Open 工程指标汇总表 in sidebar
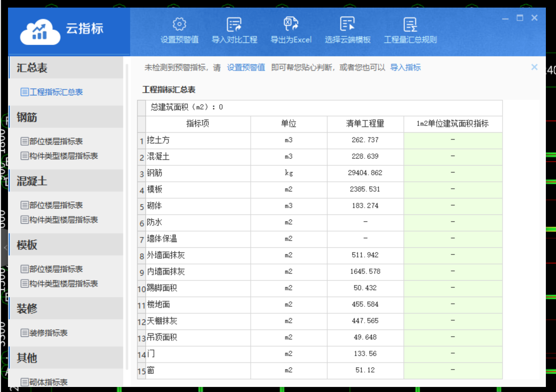 [x=52, y=92]
